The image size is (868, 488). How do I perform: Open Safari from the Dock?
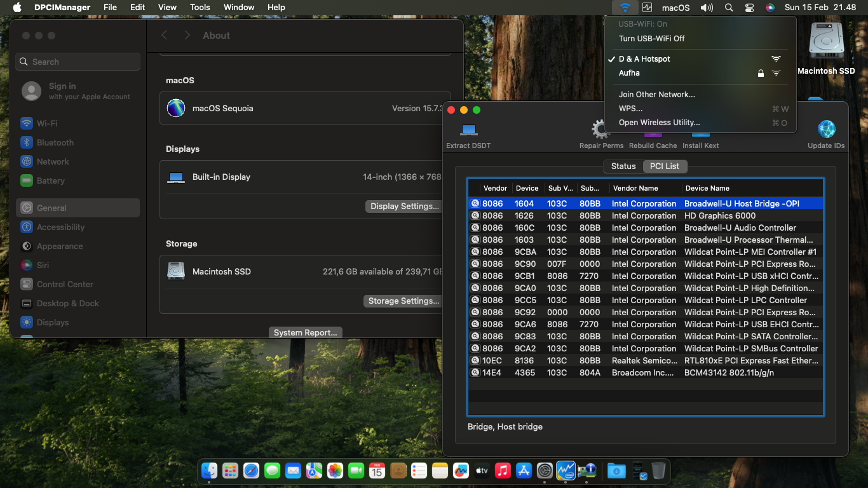click(x=251, y=470)
